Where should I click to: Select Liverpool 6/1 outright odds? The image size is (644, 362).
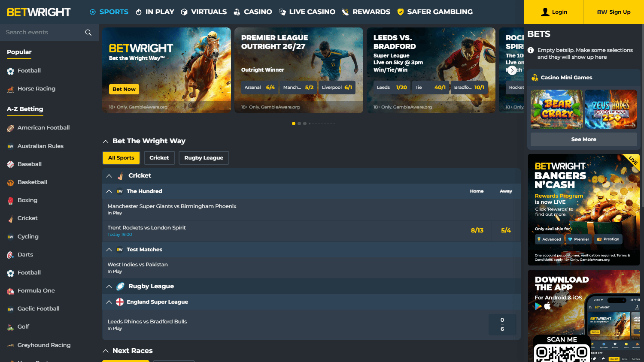(337, 87)
